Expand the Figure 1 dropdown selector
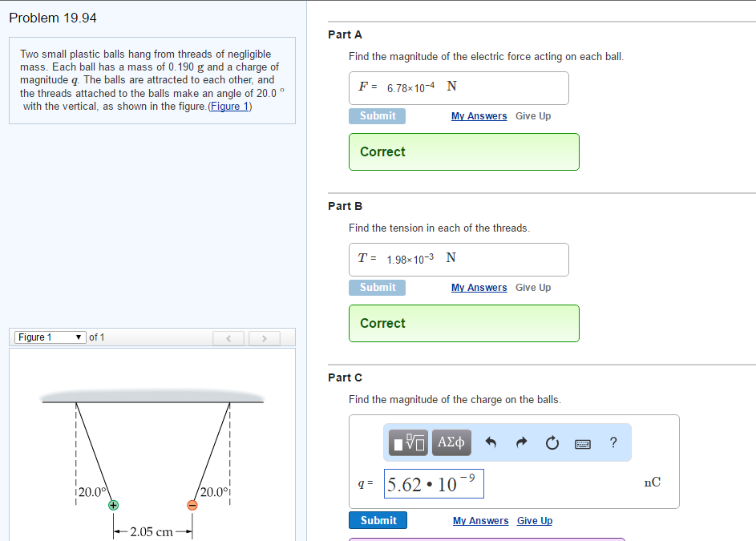 pos(50,337)
